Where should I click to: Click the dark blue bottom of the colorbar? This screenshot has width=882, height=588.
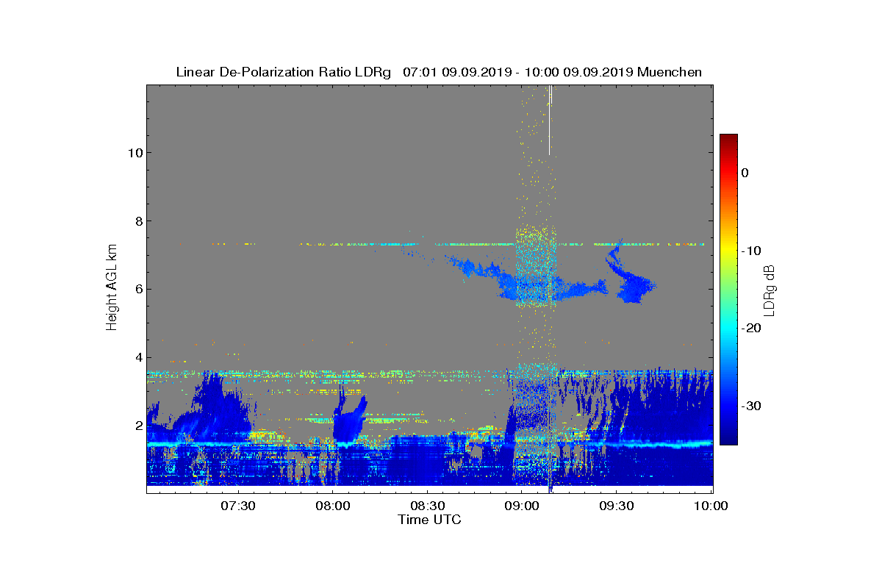(728, 440)
